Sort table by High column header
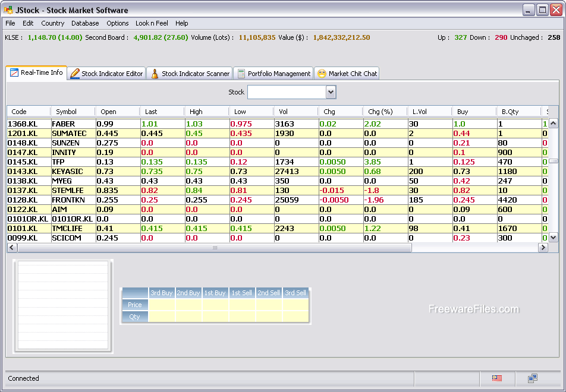This screenshot has width=566, height=392. 207,112
